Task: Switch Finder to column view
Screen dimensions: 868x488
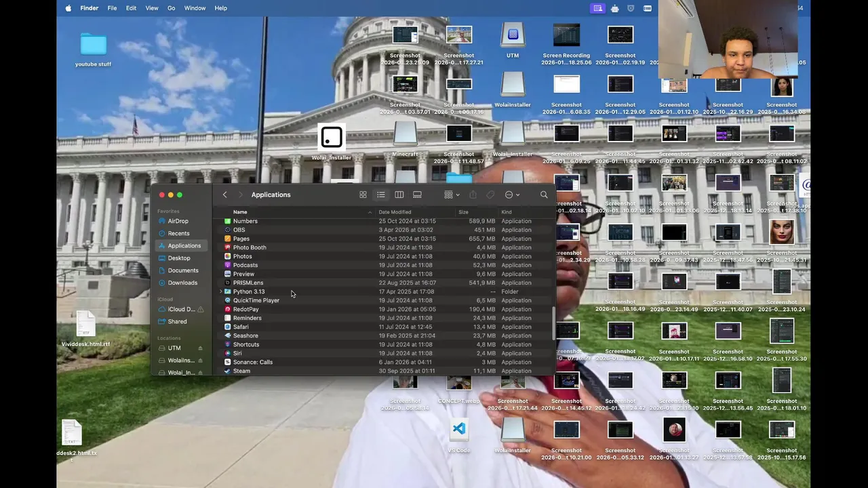Action: pyautogui.click(x=399, y=195)
